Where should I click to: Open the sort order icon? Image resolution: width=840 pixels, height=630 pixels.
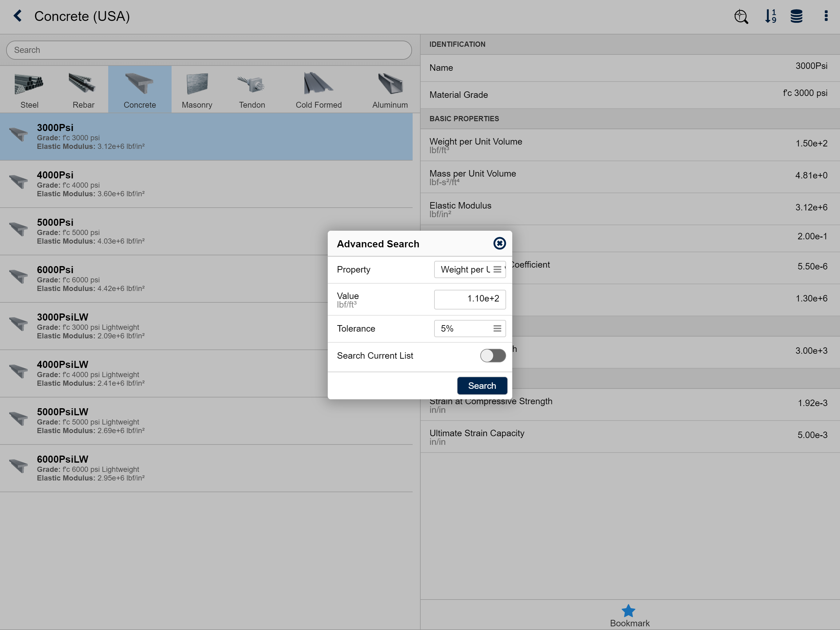tap(771, 16)
